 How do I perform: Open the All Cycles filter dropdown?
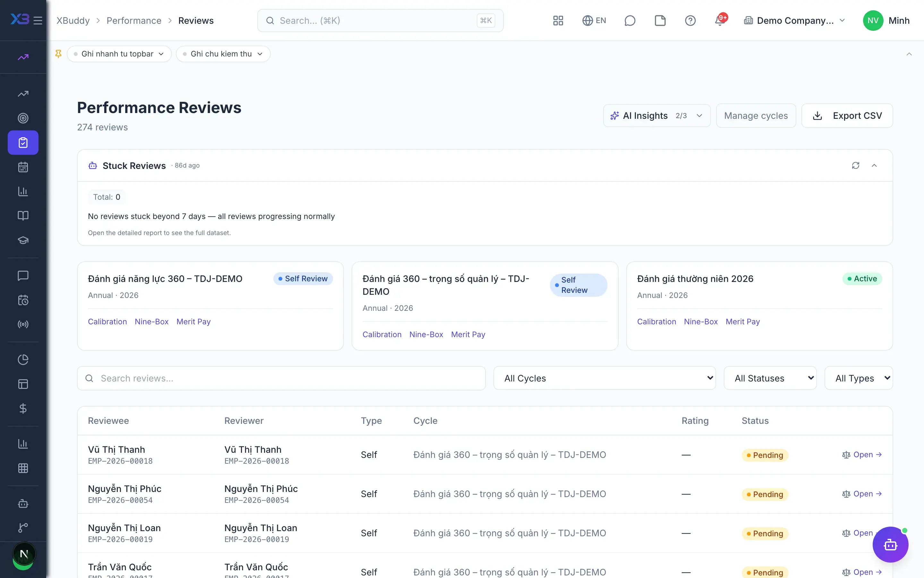(604, 378)
